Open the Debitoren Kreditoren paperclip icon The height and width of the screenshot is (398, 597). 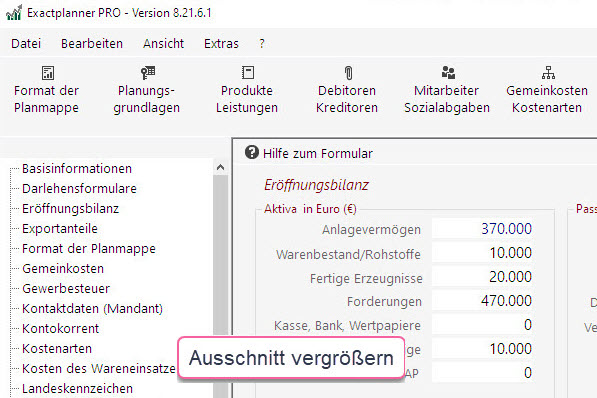(x=348, y=73)
